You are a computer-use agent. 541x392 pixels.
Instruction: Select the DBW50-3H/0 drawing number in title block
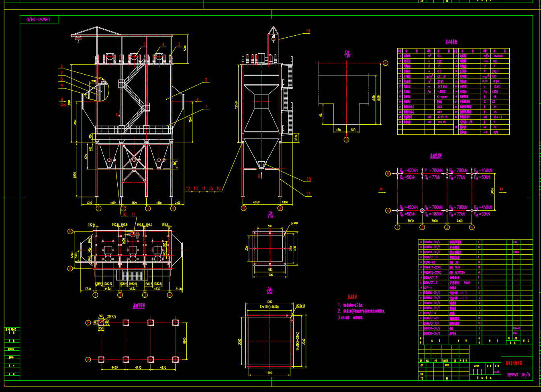coord(518,375)
